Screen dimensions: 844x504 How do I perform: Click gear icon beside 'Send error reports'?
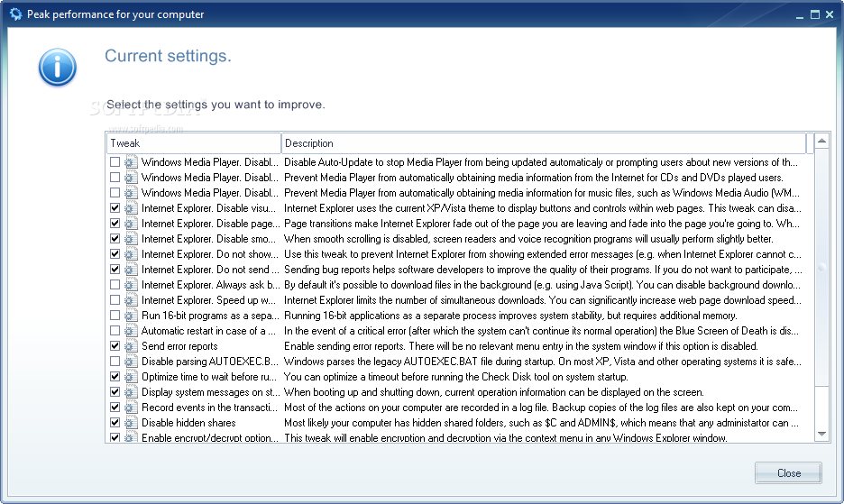pos(130,346)
